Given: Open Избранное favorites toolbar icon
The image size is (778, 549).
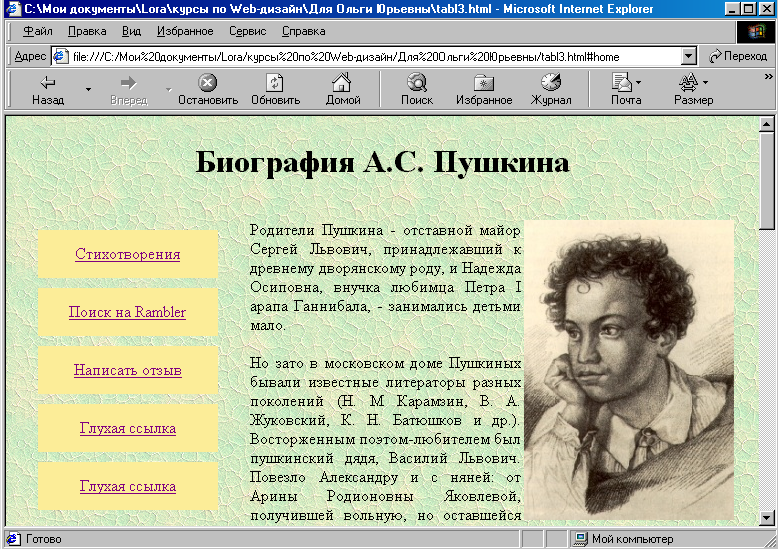Looking at the screenshot, I should pyautogui.click(x=484, y=82).
